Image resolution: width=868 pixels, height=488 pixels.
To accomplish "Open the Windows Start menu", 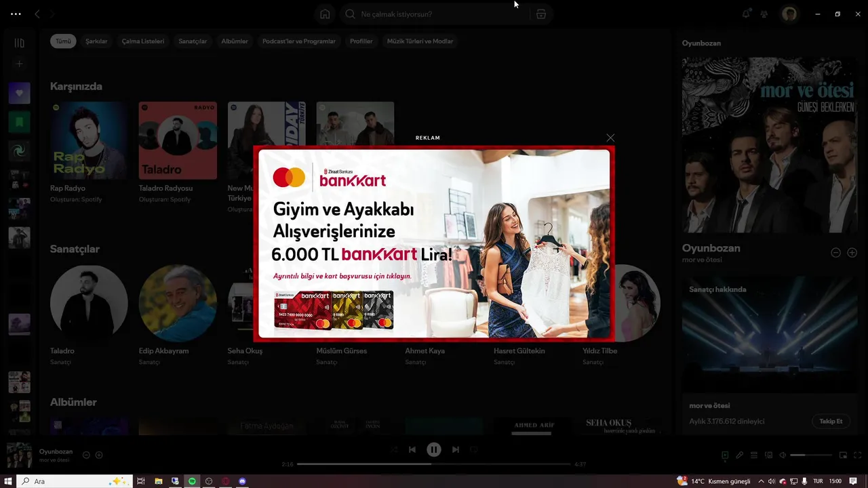I will 8,481.
